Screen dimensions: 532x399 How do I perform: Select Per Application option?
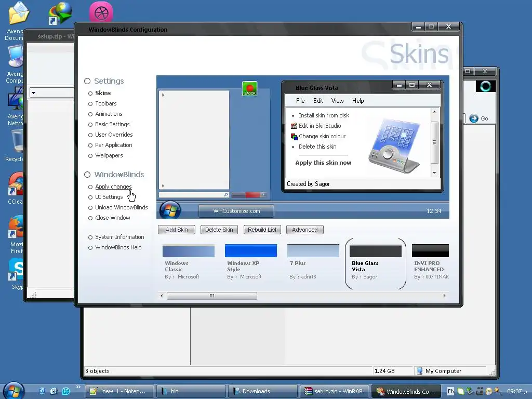point(113,145)
